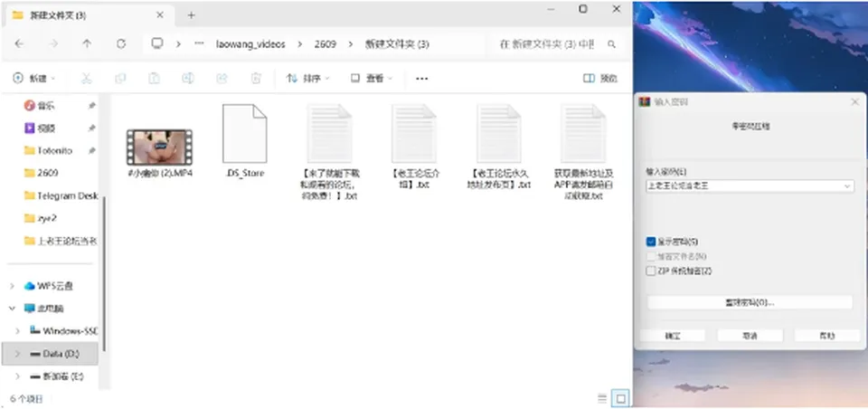Click the Share toolbar icon
This screenshot has width=868, height=409.
click(x=222, y=79)
